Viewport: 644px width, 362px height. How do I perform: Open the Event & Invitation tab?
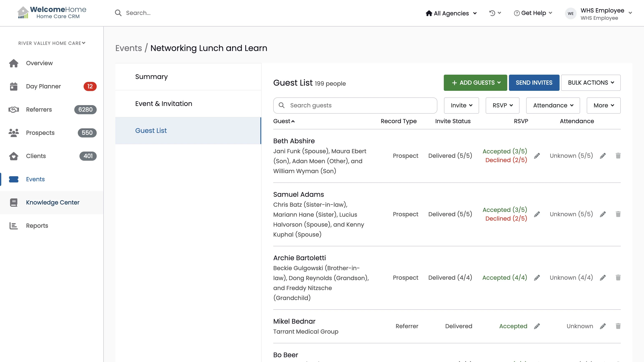pyautogui.click(x=163, y=104)
